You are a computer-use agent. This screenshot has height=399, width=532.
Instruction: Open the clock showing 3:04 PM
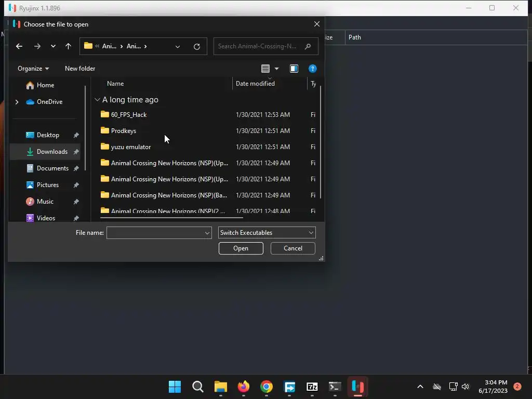(x=493, y=387)
